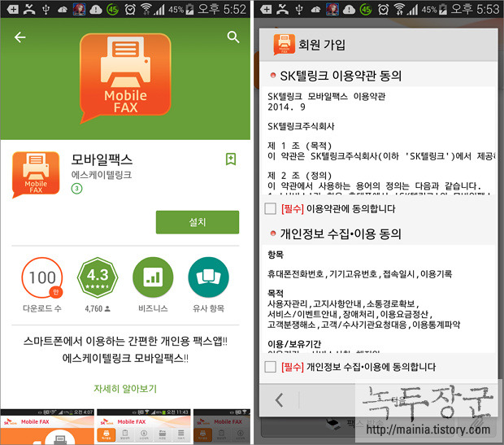This screenshot has height=445, width=504.
Task: Tap '제 2 조 (정의)' clause text
Action: coord(300,176)
